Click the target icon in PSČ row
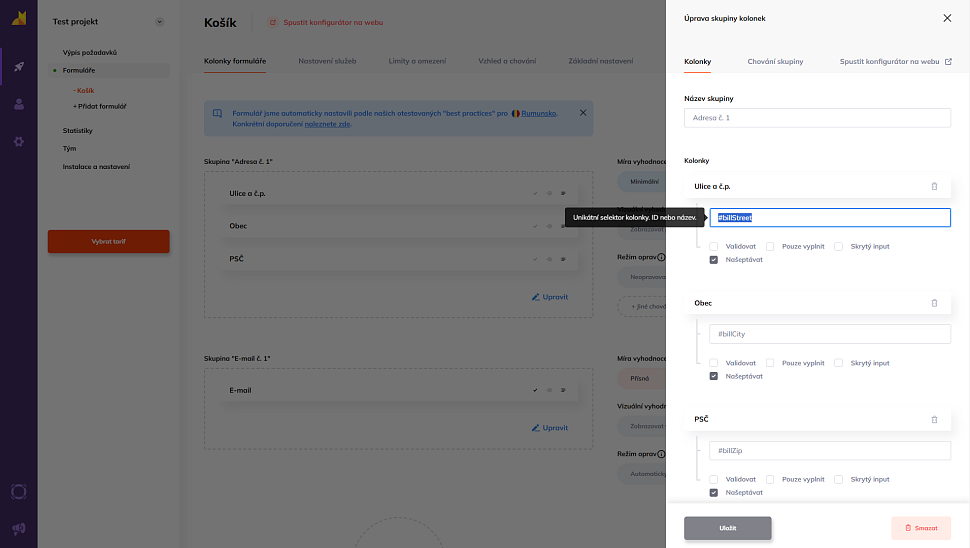 click(x=549, y=259)
